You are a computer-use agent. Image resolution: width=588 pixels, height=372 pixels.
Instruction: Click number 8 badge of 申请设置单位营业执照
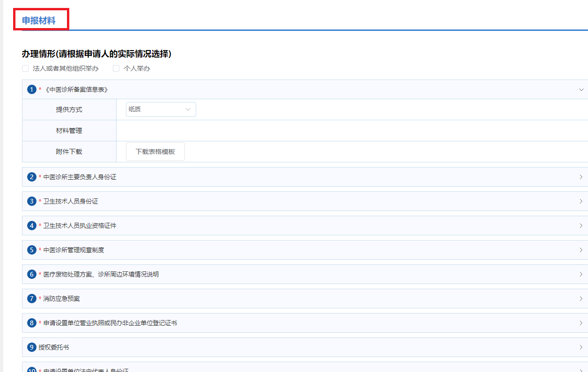[31, 323]
